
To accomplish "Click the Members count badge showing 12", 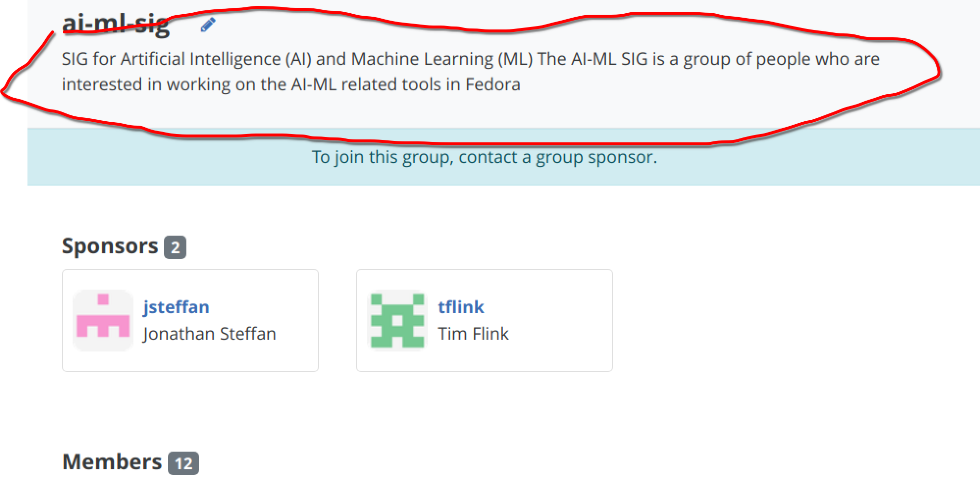I will [183, 463].
